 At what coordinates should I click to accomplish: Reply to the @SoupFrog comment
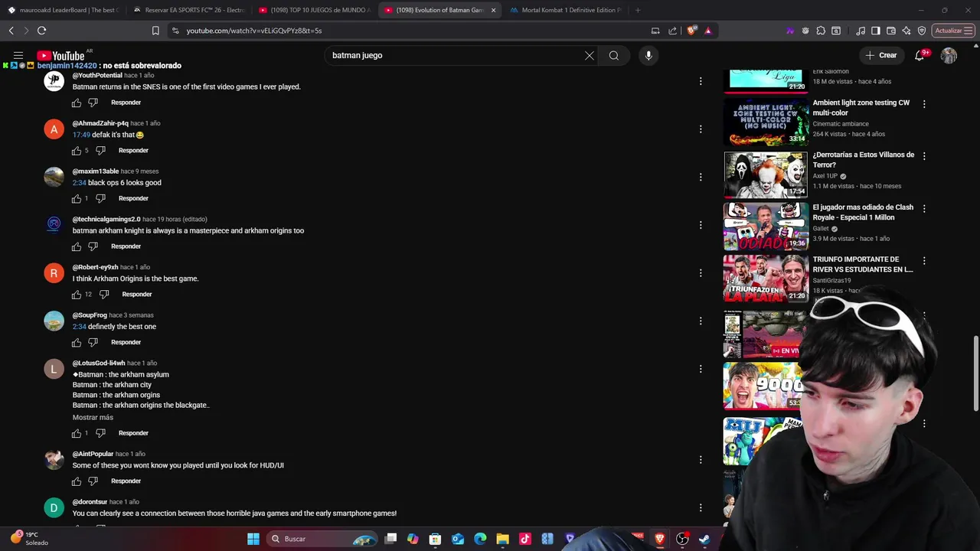pos(126,342)
